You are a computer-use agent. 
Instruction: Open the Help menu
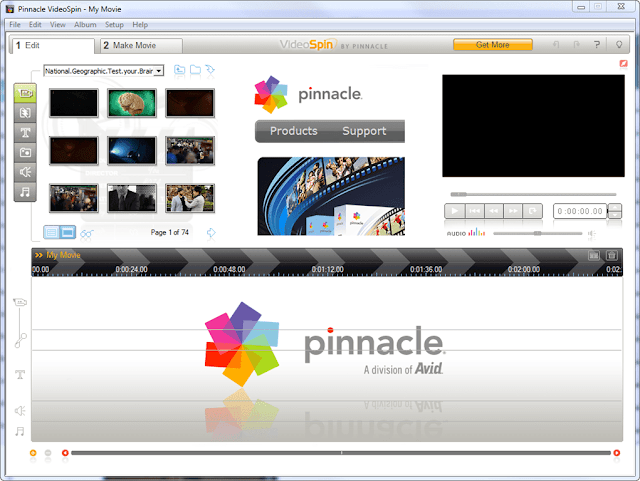[140, 24]
